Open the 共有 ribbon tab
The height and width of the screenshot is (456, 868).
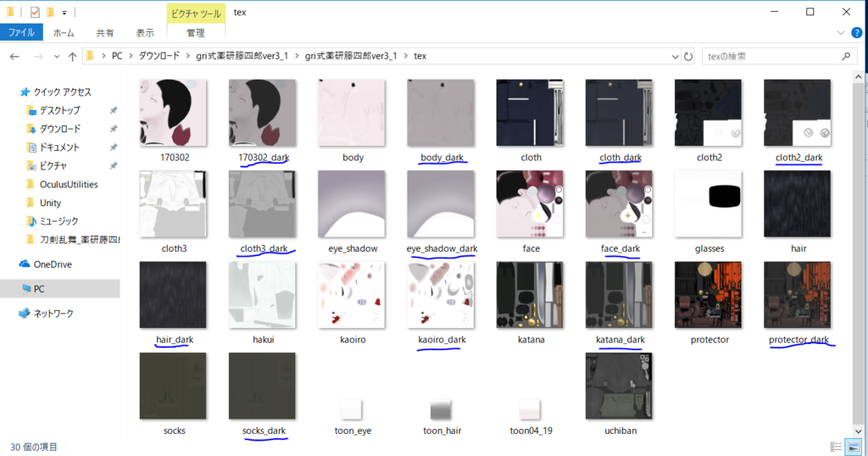(x=104, y=33)
